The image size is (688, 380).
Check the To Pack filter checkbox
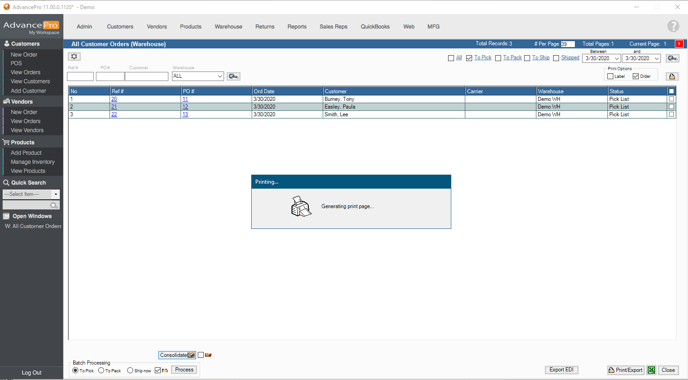tap(498, 58)
